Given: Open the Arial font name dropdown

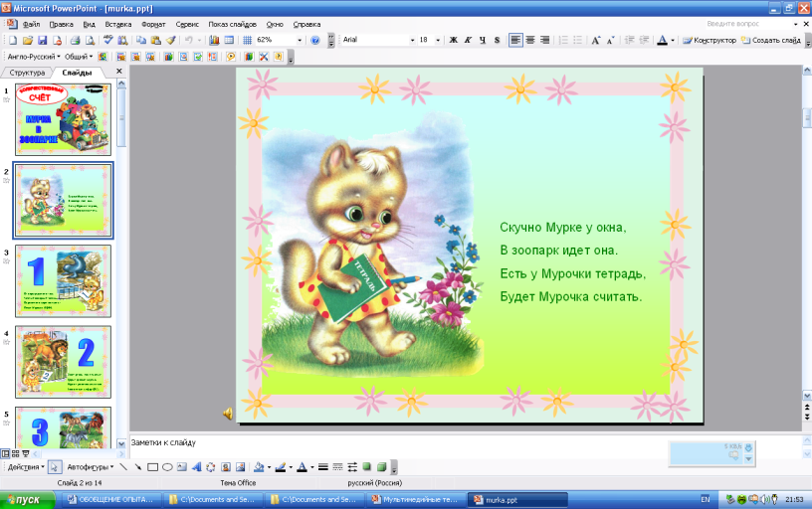Looking at the screenshot, I should click(x=412, y=41).
